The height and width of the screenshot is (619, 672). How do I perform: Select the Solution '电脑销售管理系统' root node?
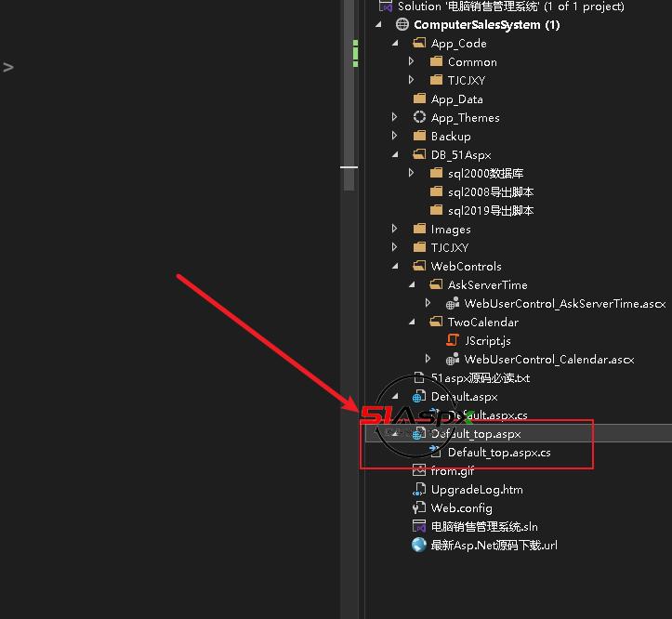(511, 6)
